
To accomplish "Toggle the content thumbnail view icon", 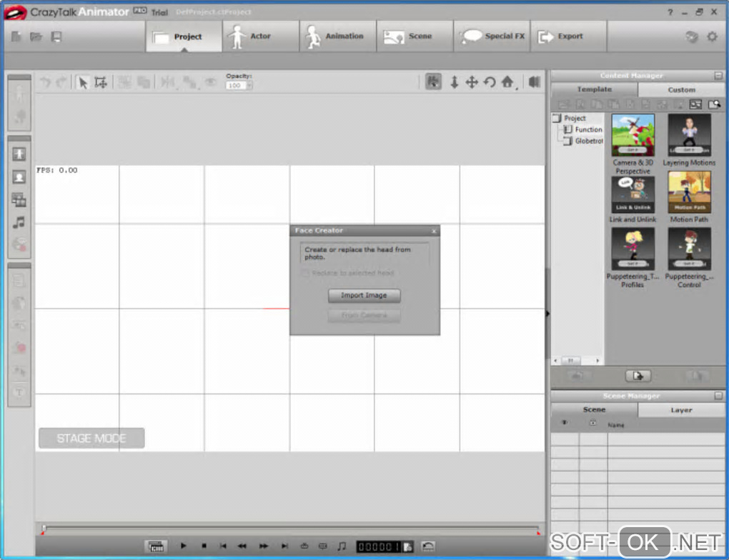I will [x=695, y=104].
